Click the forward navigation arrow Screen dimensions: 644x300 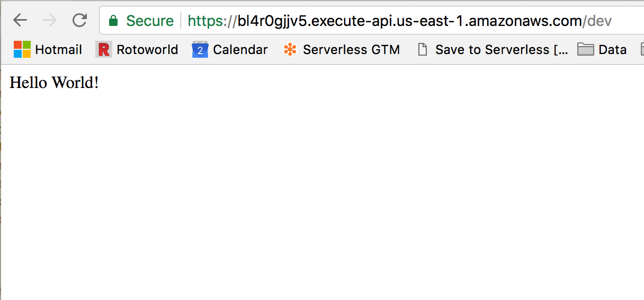[50, 21]
